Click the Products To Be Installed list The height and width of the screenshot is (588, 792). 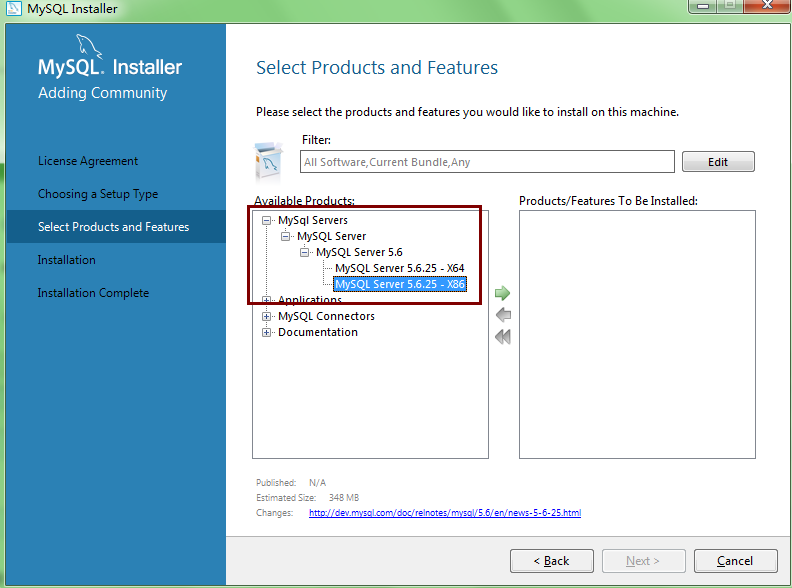click(x=637, y=334)
